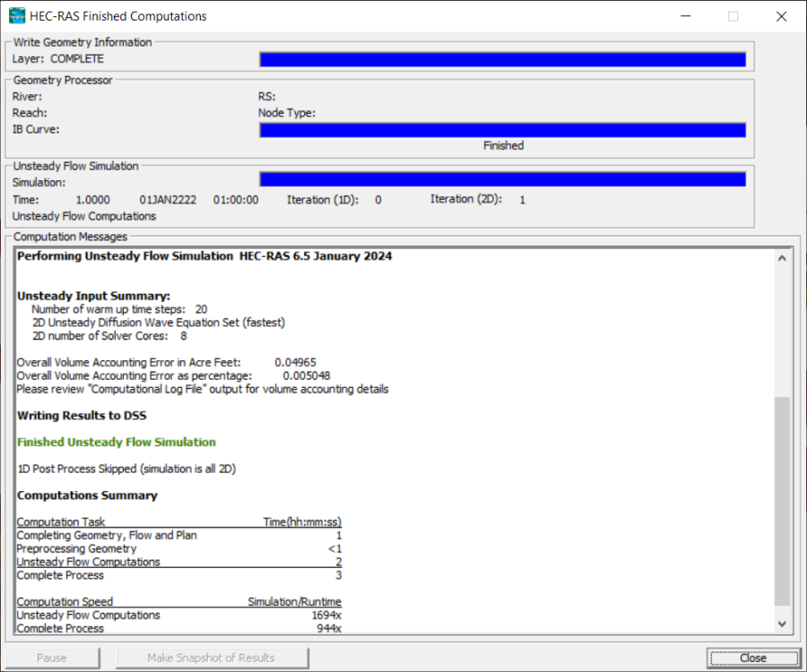Click the grayed Pause button

tap(51, 658)
